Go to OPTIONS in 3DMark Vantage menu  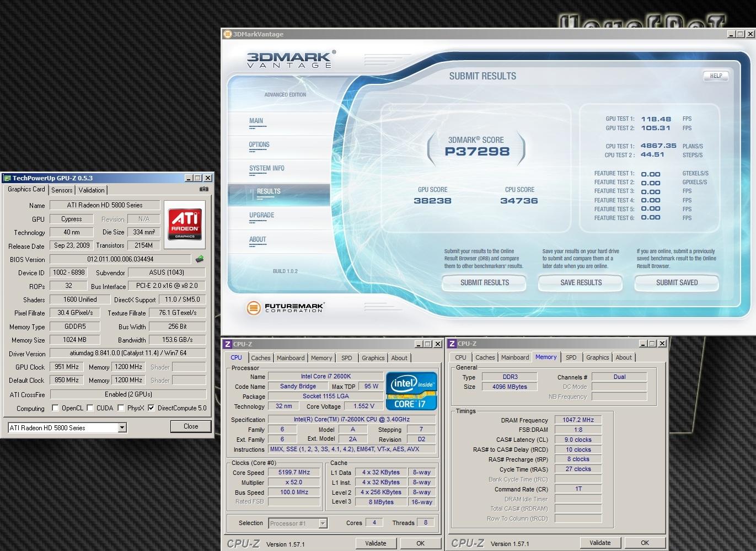click(259, 145)
